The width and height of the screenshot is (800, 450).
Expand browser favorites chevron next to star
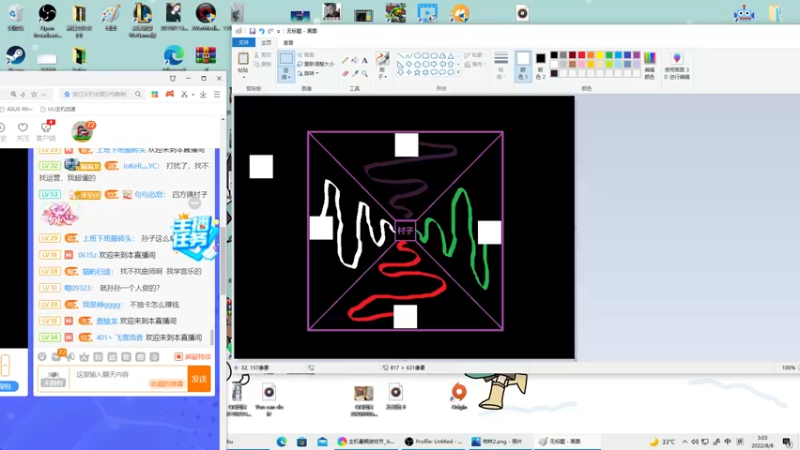coord(44,94)
